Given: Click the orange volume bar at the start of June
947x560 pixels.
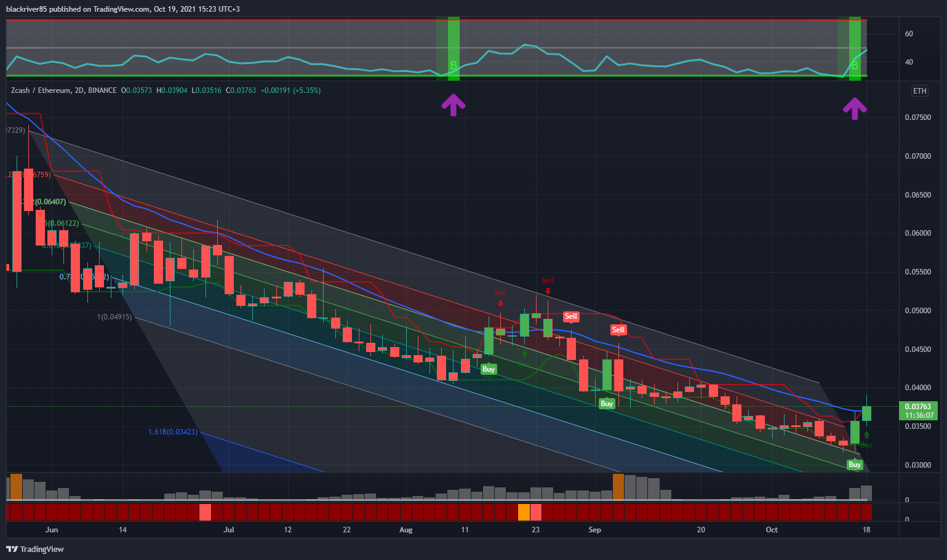Looking at the screenshot, I should coord(16,487).
